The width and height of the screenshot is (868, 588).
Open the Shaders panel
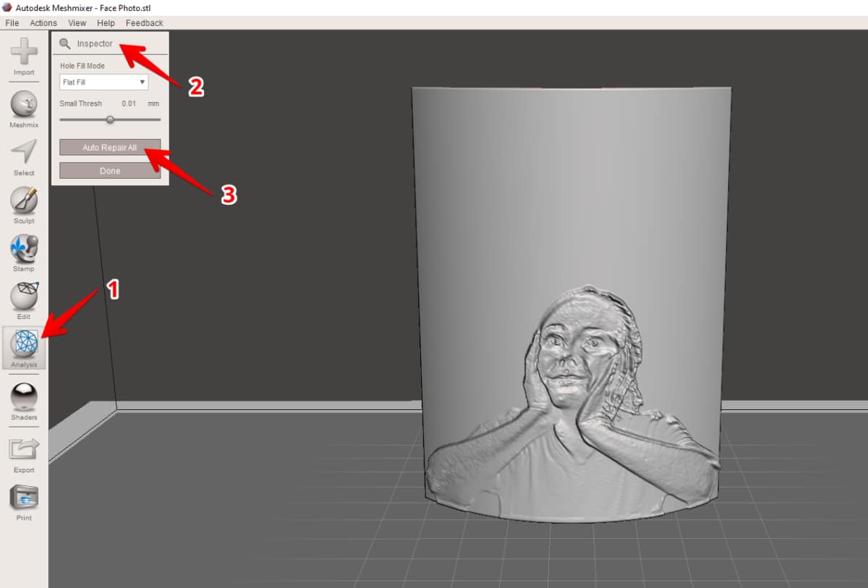click(24, 401)
